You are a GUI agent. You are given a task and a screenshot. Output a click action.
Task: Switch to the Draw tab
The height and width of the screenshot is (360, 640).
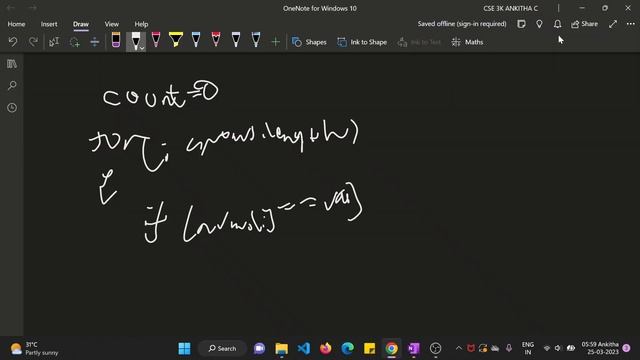pos(81,24)
